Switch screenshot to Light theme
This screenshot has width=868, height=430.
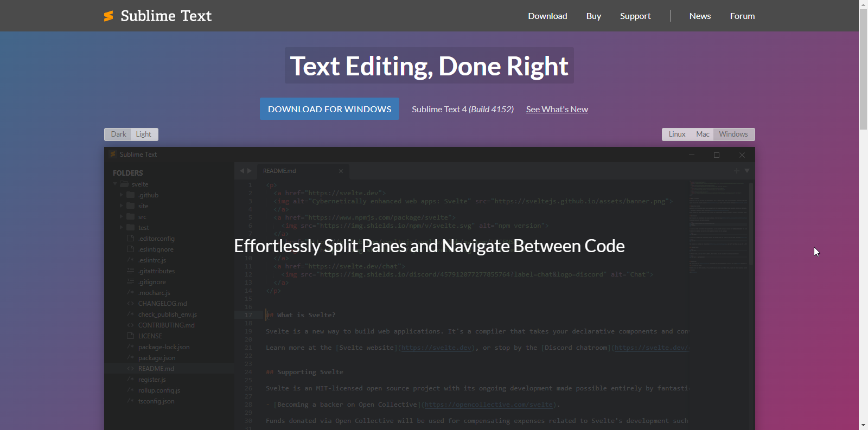click(144, 134)
